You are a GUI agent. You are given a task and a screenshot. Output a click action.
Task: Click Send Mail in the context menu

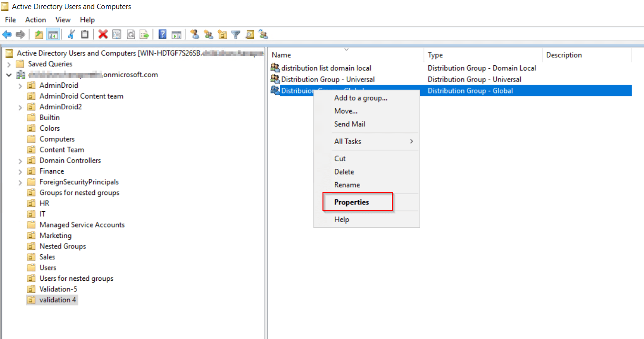pos(350,124)
